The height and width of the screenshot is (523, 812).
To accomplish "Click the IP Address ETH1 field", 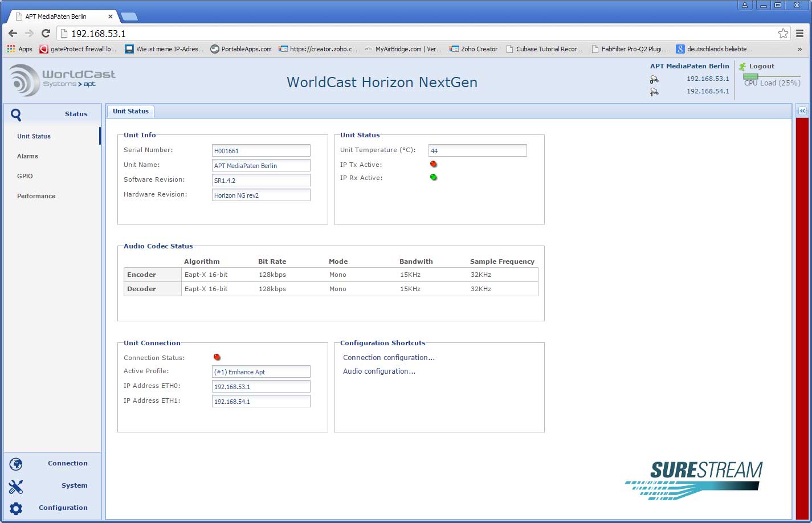I will pos(261,401).
